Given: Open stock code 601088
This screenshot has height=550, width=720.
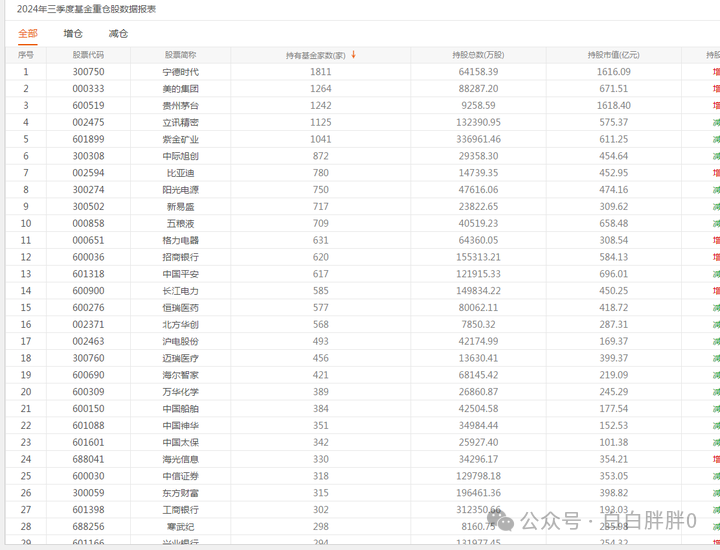Looking at the screenshot, I should pyautogui.click(x=88, y=426).
